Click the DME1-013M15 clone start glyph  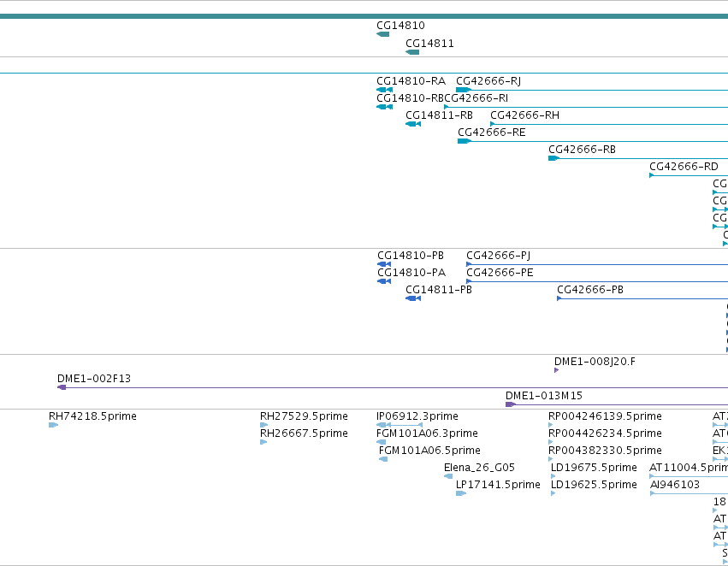point(510,404)
